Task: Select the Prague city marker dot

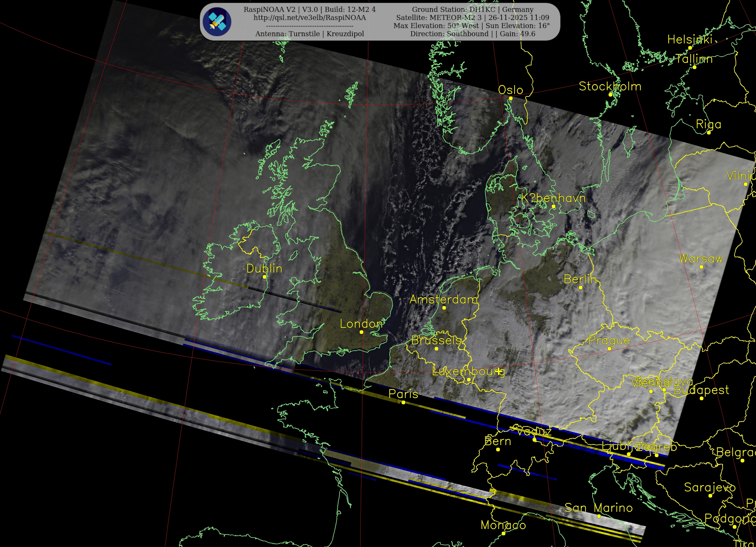Action: [609, 349]
